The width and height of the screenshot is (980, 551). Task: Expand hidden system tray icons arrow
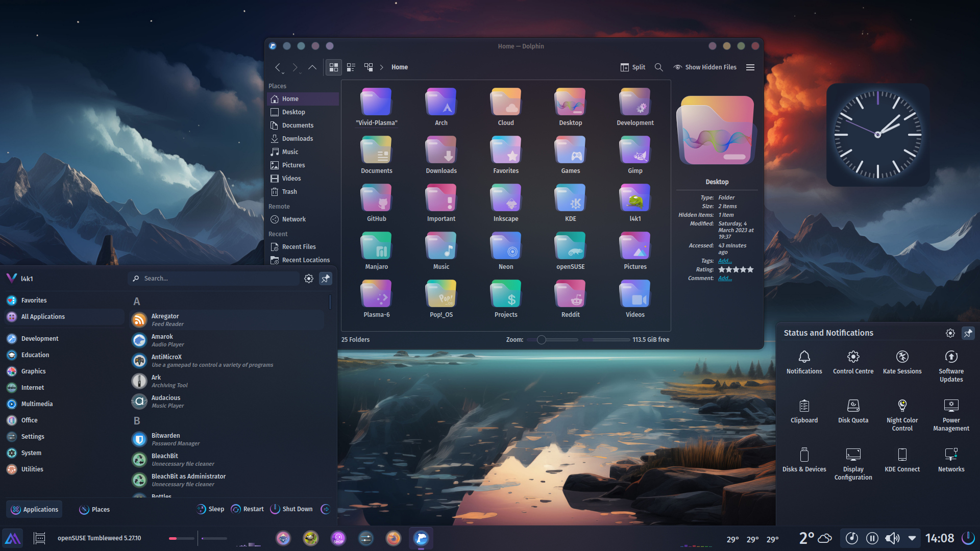point(912,538)
